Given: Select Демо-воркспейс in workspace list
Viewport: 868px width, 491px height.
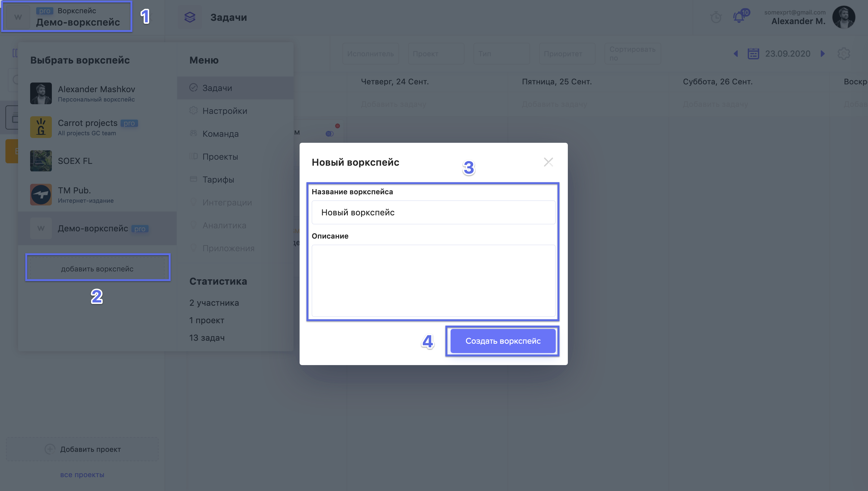Looking at the screenshot, I should [x=97, y=228].
